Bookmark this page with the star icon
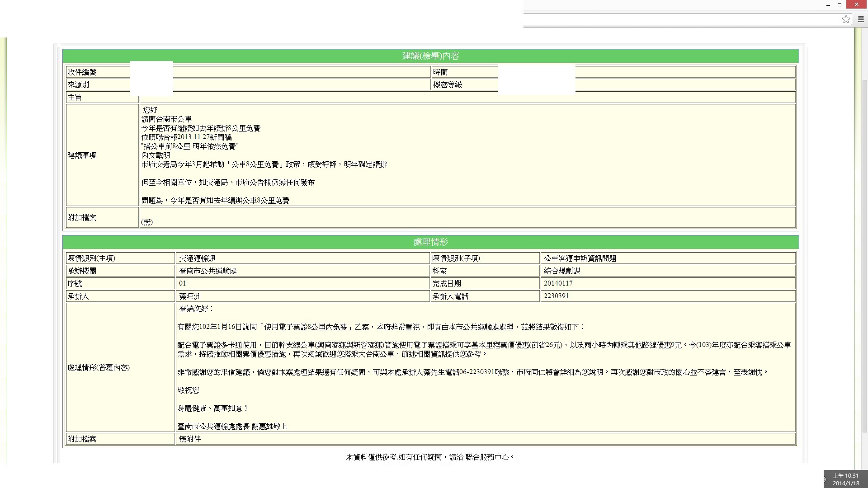The height and width of the screenshot is (488, 868). click(x=846, y=19)
